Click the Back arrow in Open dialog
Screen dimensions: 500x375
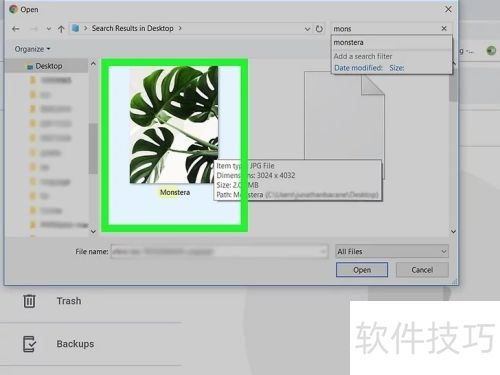15,29
